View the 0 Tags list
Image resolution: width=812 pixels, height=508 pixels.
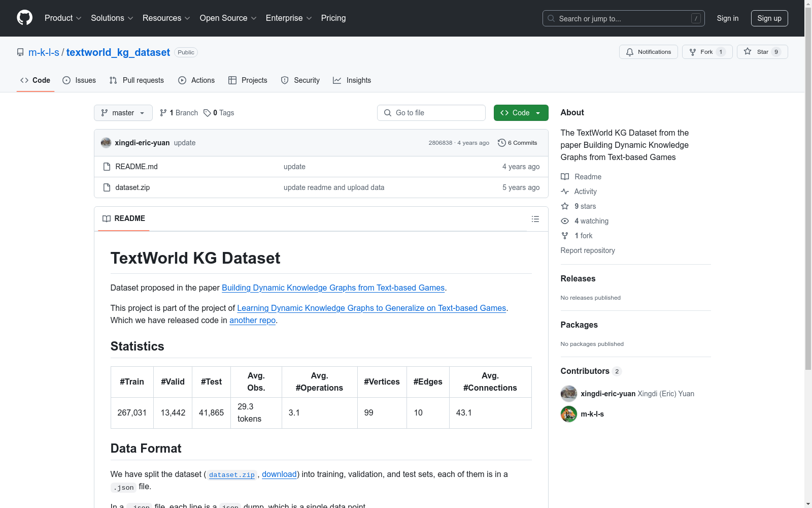pos(219,113)
